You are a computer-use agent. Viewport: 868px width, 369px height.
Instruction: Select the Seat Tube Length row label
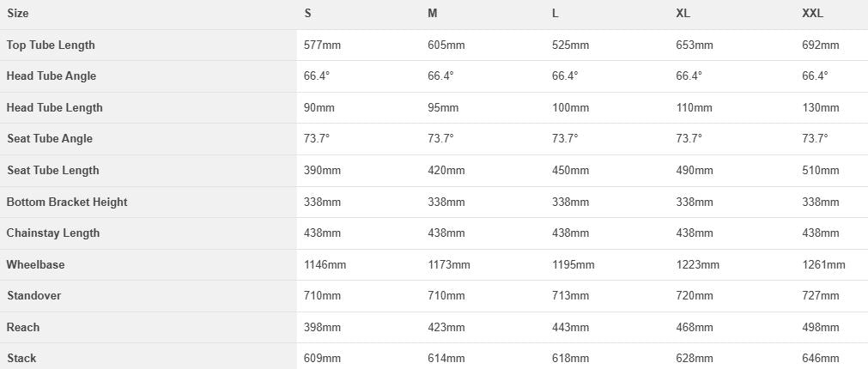click(53, 170)
